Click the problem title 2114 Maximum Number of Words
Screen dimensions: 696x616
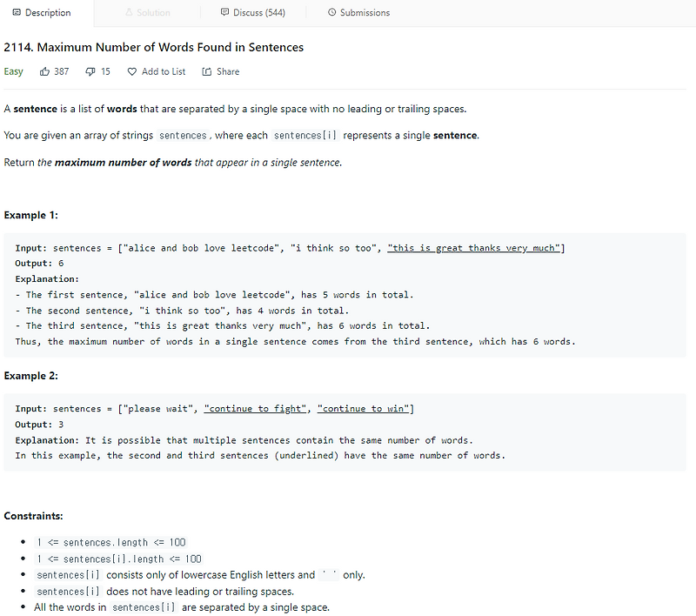point(154,47)
